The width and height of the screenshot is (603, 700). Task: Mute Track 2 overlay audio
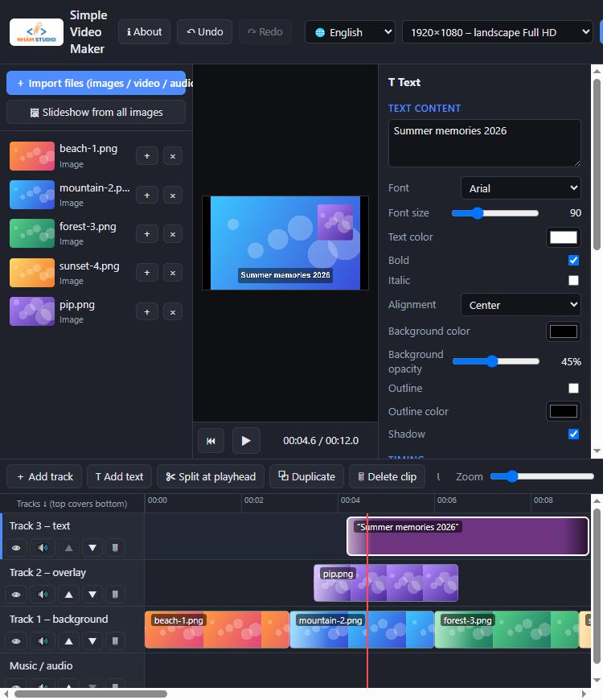tap(43, 595)
